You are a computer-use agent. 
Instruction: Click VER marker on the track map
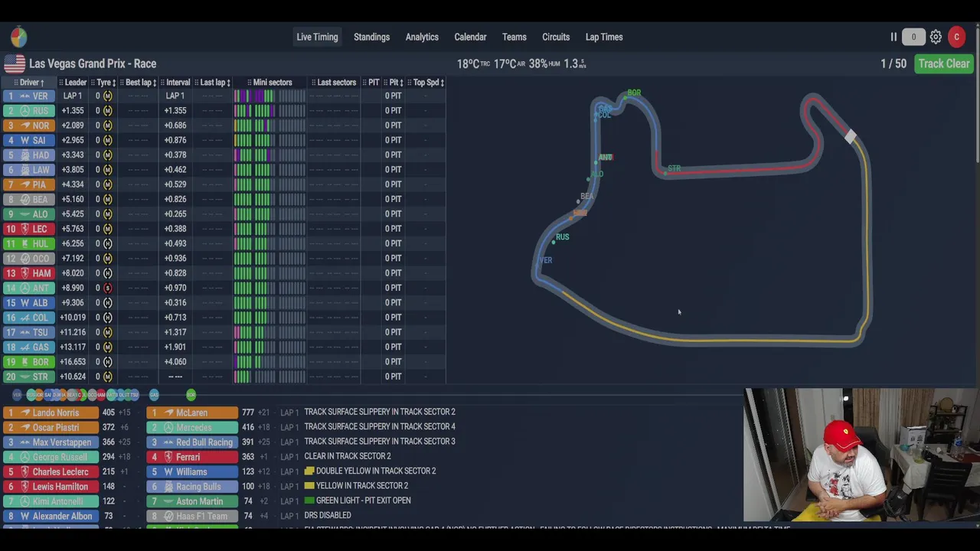543,261
